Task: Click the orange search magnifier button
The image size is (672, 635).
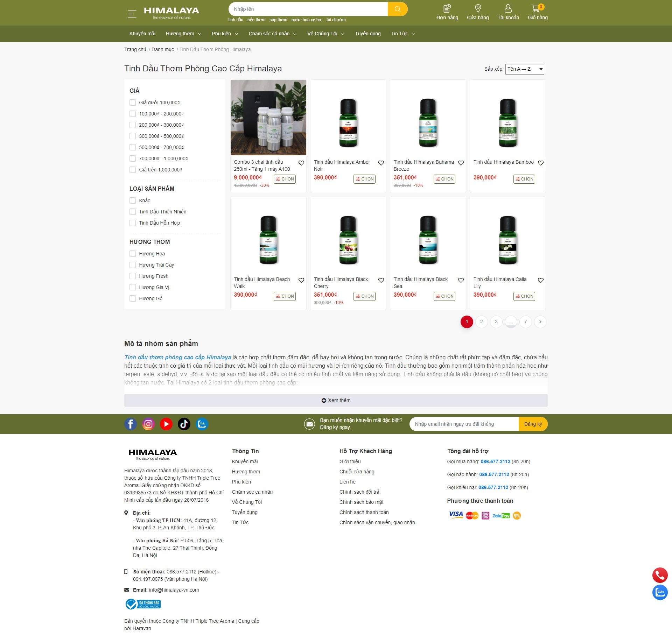Action: (x=397, y=9)
